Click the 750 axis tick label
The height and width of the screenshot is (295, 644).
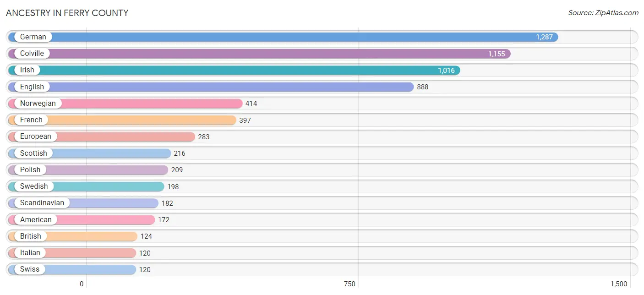pos(349,284)
